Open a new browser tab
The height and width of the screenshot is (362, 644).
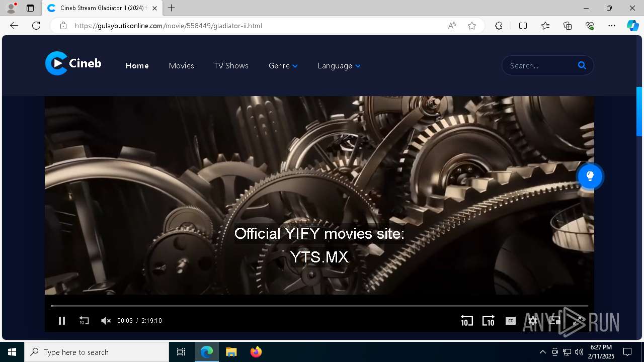point(172,8)
